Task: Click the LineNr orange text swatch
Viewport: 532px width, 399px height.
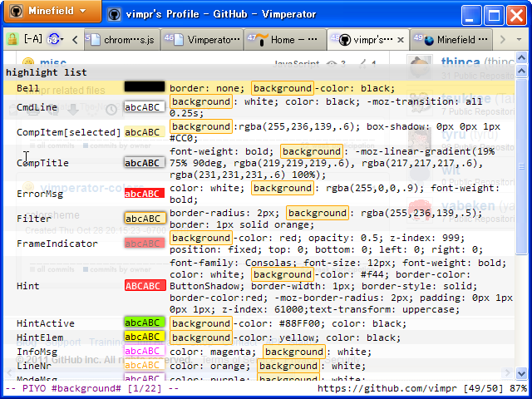Action: (x=145, y=365)
